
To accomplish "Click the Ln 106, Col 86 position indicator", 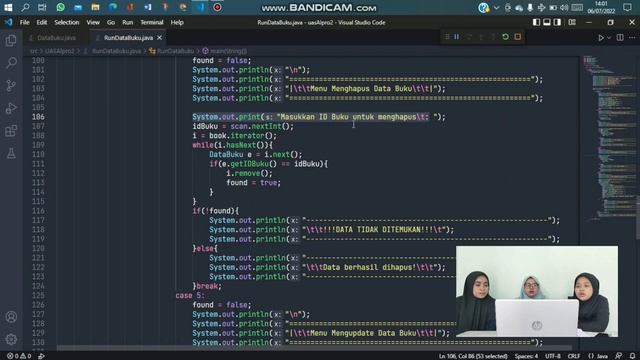I will 473,356.
